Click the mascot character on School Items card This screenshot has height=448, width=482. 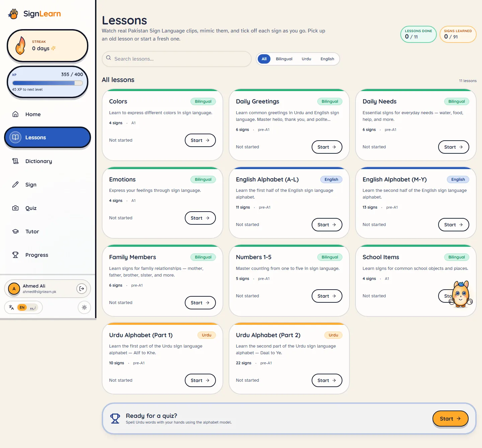(461, 294)
